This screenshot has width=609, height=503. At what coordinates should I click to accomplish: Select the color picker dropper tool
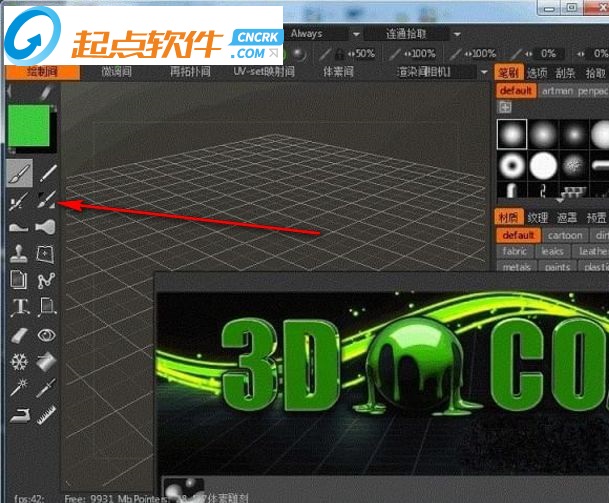click(46, 388)
